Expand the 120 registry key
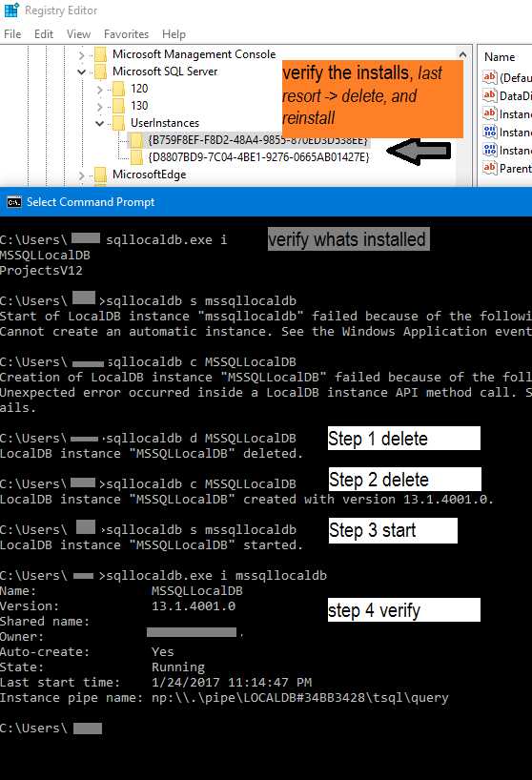This screenshot has height=780, width=532. (99, 89)
